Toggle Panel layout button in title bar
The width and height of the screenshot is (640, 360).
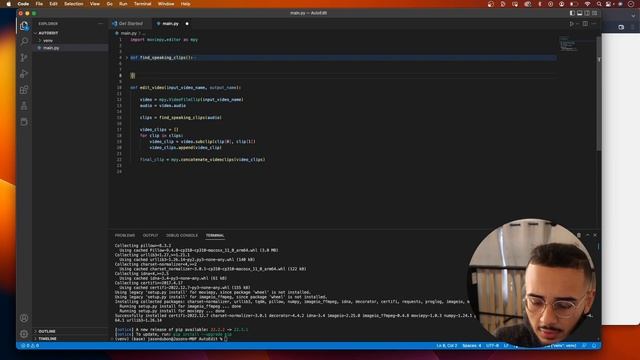580,13
